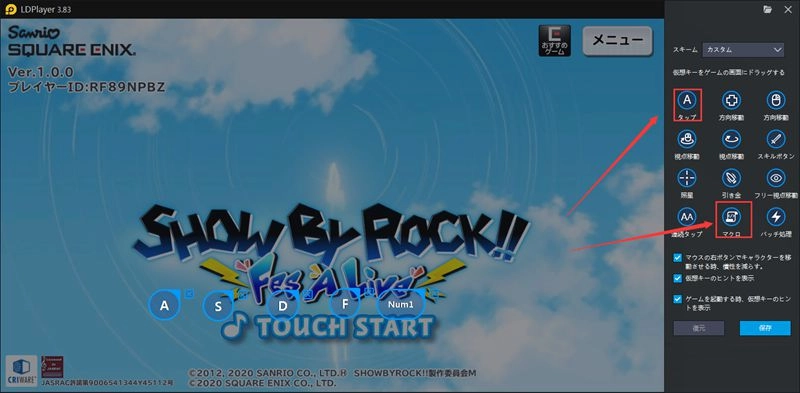
Task: Click the プレイヤーID:RF89NPBZ text
Action: click(x=86, y=87)
